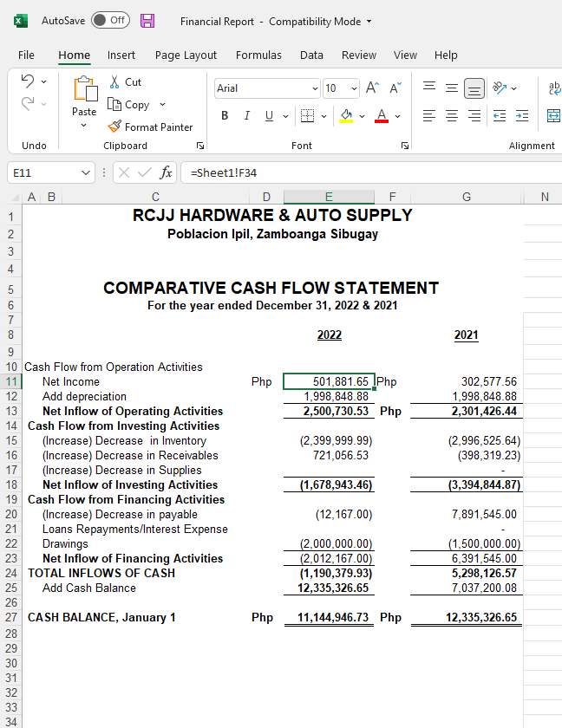Image resolution: width=562 pixels, height=728 pixels.
Task: Apply Font Color red A icon
Action: [x=382, y=115]
